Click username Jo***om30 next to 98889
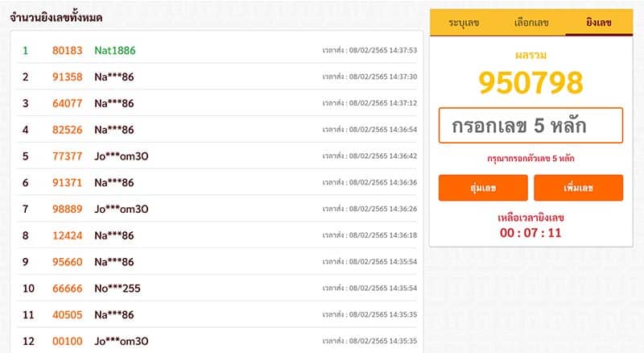 pos(122,209)
